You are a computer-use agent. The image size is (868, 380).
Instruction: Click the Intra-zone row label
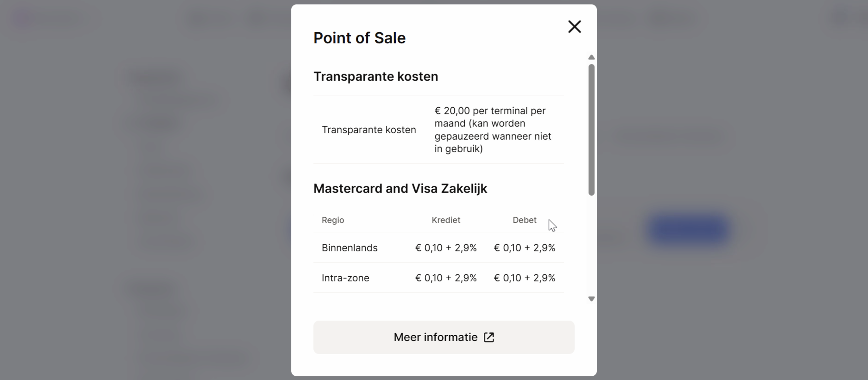(x=345, y=278)
